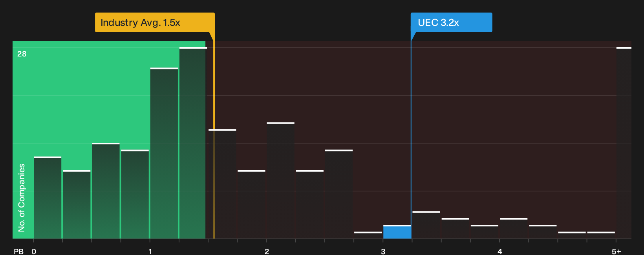Click the Industry Avg. 1.5x yellow label
Viewport: 644px width, 255px height.
click(155, 22)
